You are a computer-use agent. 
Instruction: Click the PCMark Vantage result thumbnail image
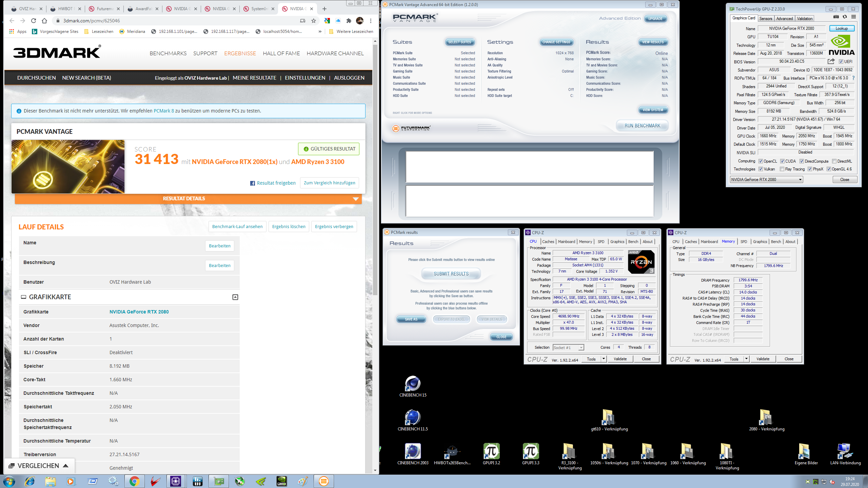click(68, 167)
